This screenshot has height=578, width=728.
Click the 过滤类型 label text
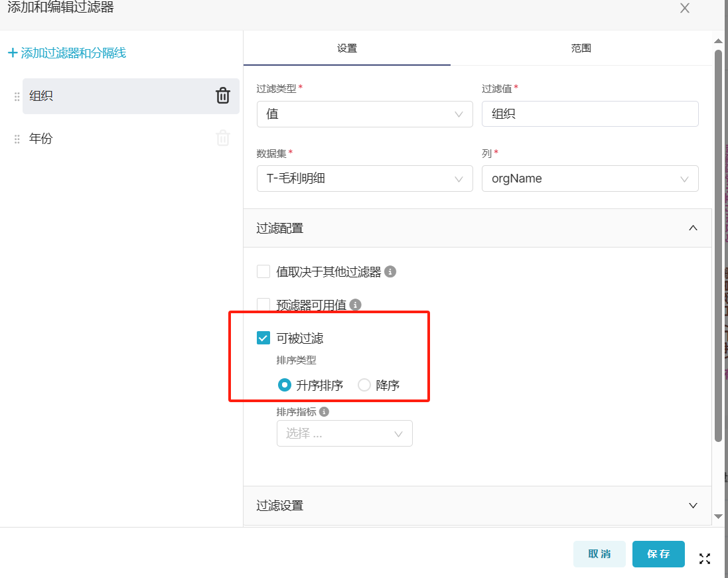click(x=276, y=88)
